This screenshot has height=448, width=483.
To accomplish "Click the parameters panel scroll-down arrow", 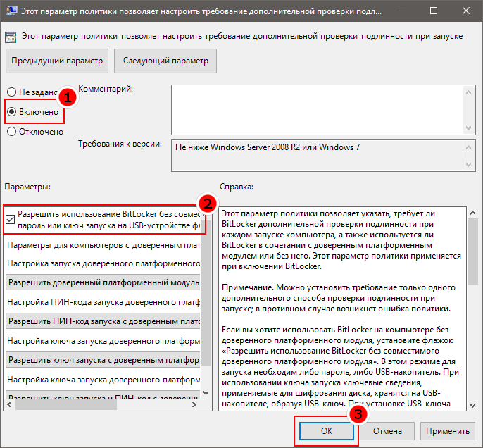I will (x=206, y=393).
